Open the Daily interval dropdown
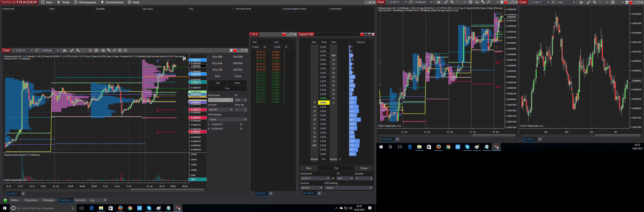Viewport: 644px width, 212px height. coord(566,2)
